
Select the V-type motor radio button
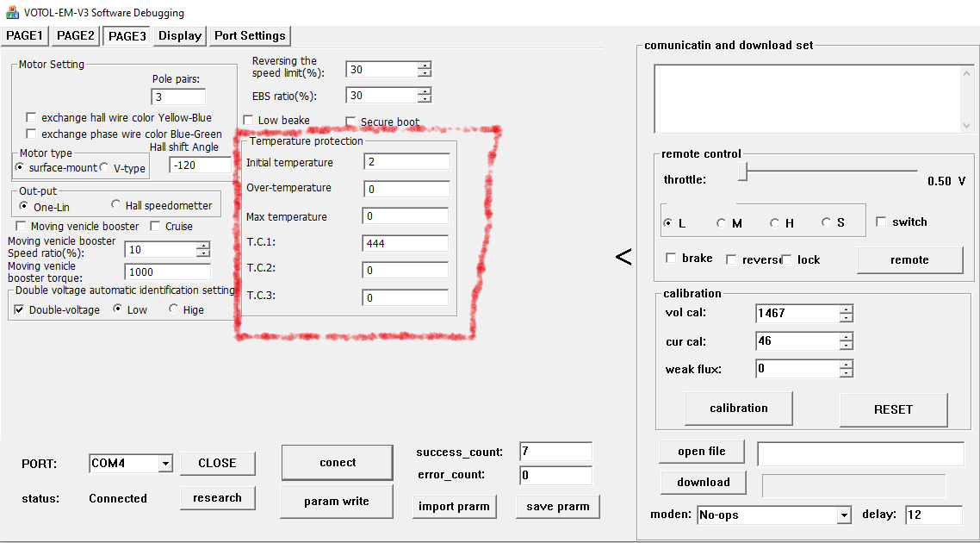click(x=105, y=167)
